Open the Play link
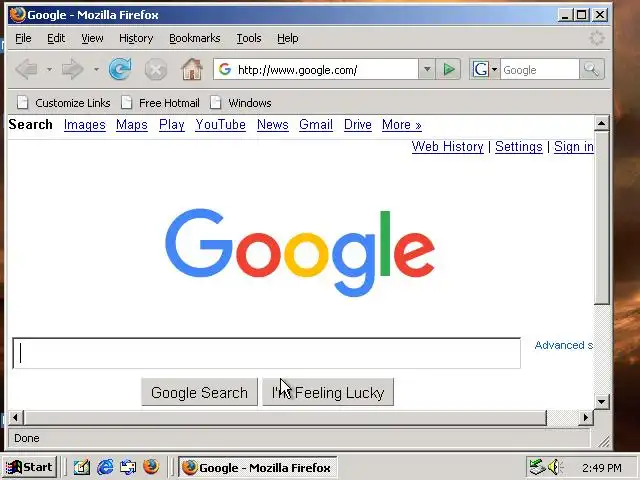 (x=171, y=124)
